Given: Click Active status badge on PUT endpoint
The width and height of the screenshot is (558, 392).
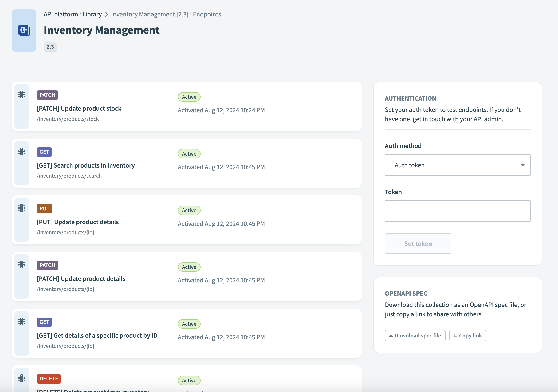Looking at the screenshot, I should (x=189, y=210).
